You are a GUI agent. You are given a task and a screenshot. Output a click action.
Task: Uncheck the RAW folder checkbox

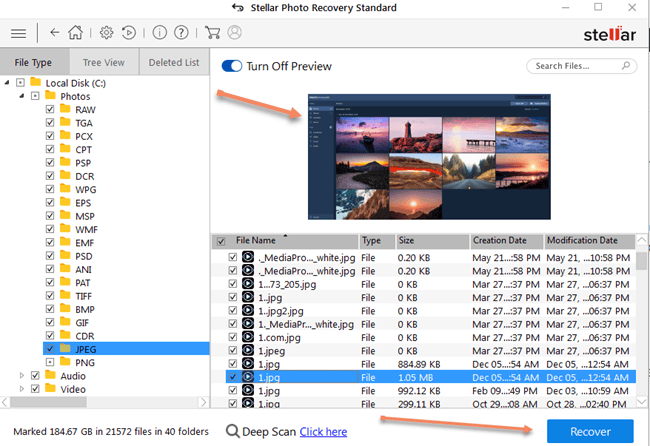click(x=50, y=109)
